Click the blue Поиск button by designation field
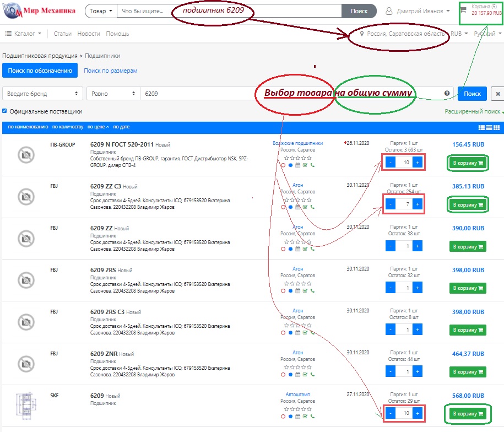The width and height of the screenshot is (504, 432). pos(472,94)
